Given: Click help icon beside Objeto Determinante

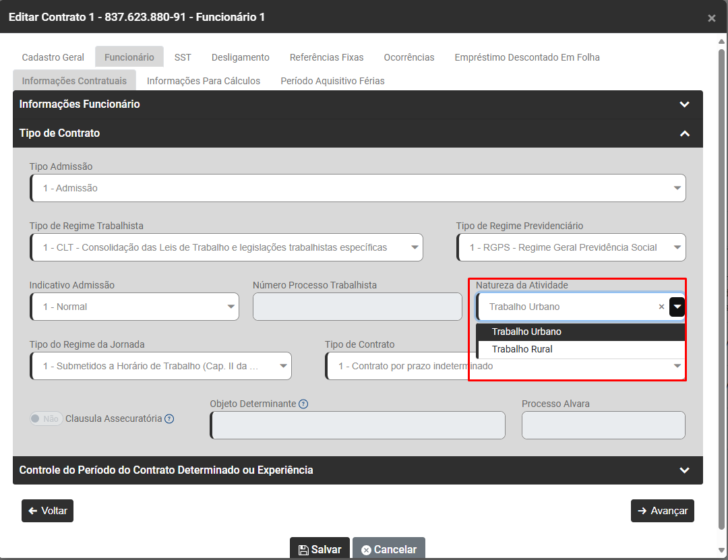Looking at the screenshot, I should pyautogui.click(x=303, y=404).
